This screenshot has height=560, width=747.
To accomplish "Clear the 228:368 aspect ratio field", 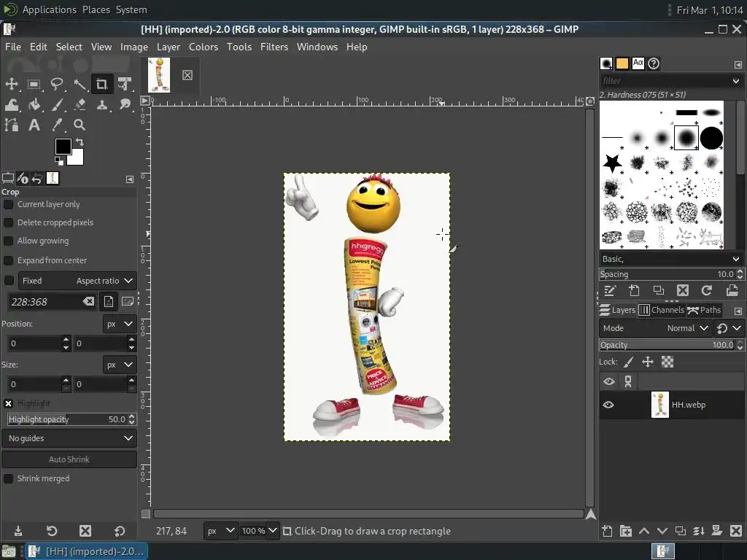I will point(88,301).
